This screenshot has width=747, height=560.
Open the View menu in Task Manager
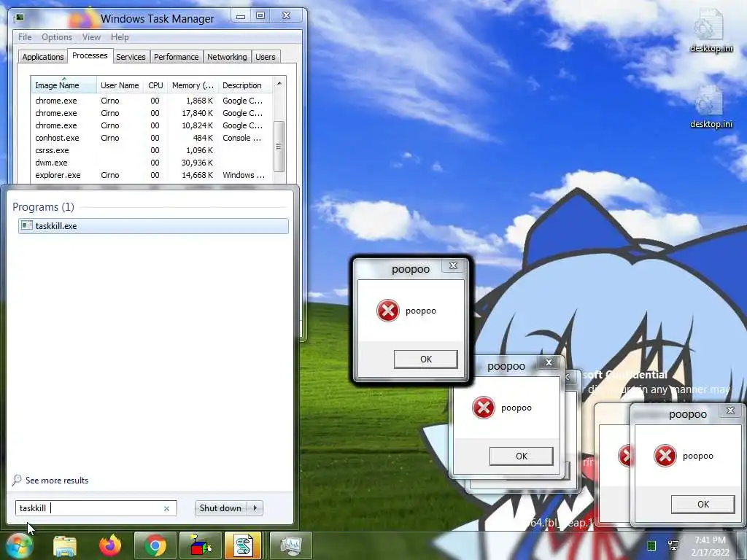91,37
